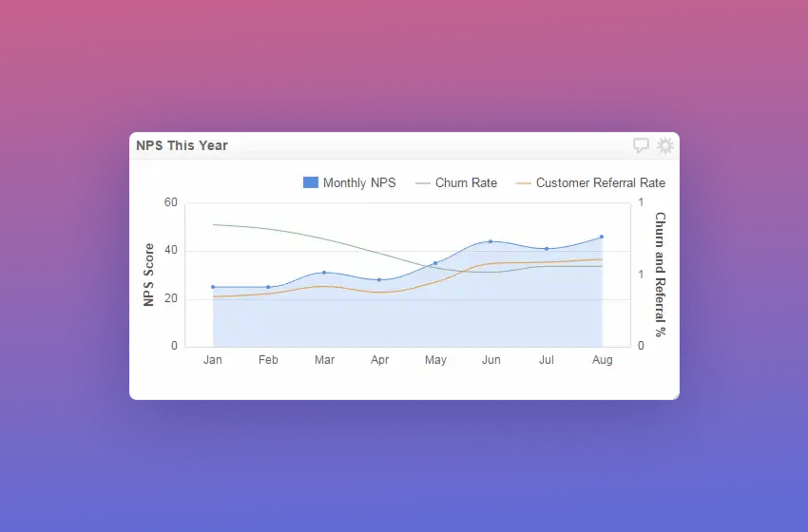This screenshot has height=532, width=808.
Task: Click the August endpoint of the NPS line
Action: click(602, 236)
